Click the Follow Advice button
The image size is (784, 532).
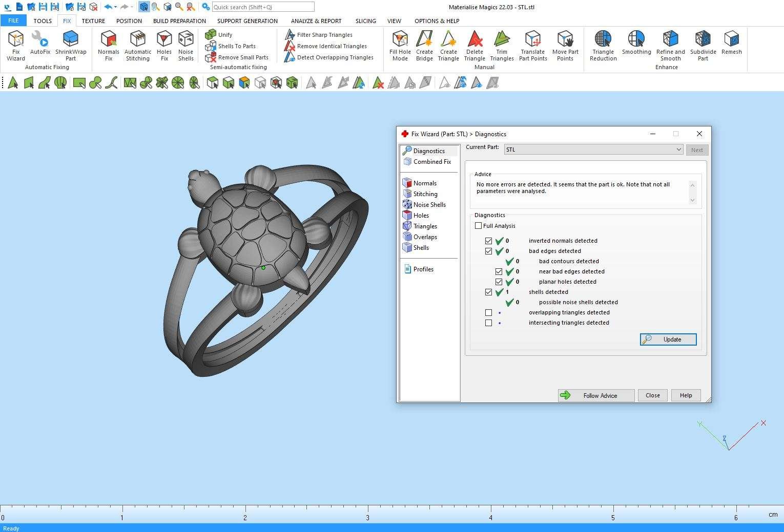596,395
